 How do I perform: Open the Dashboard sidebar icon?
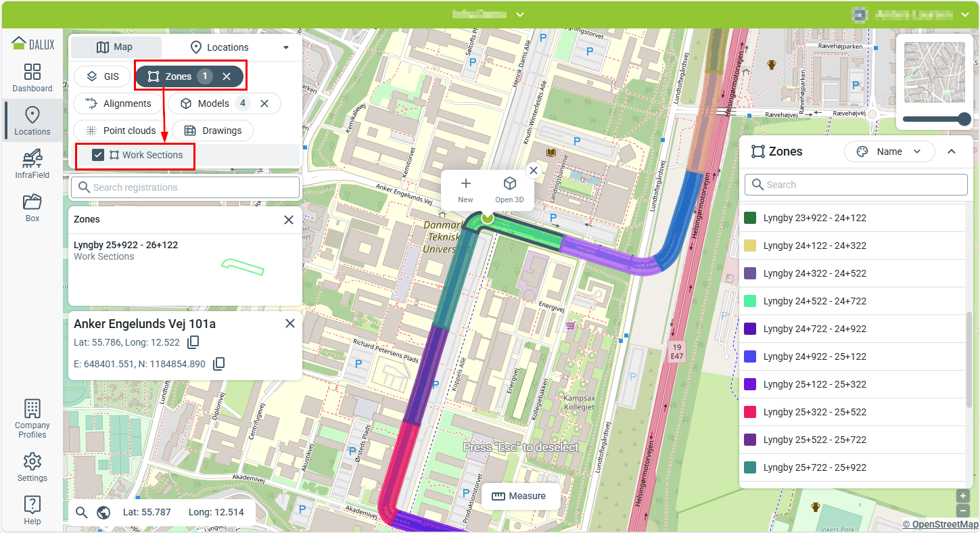(x=32, y=78)
